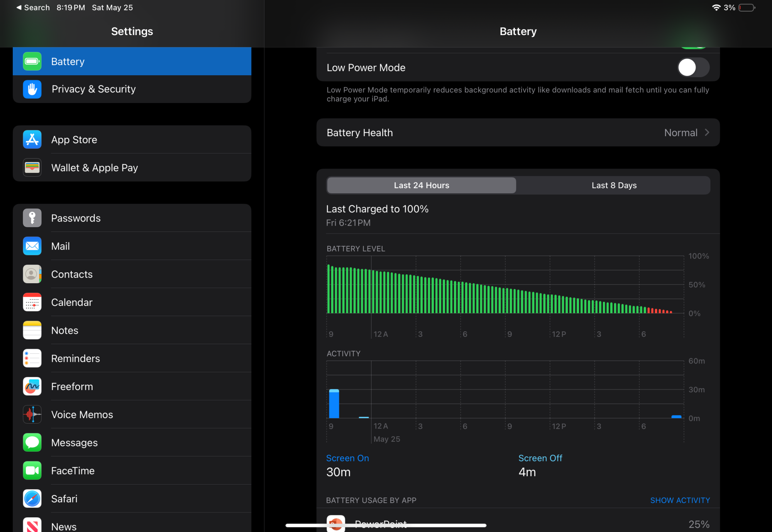Enable Low Power Mode switch

tap(693, 68)
